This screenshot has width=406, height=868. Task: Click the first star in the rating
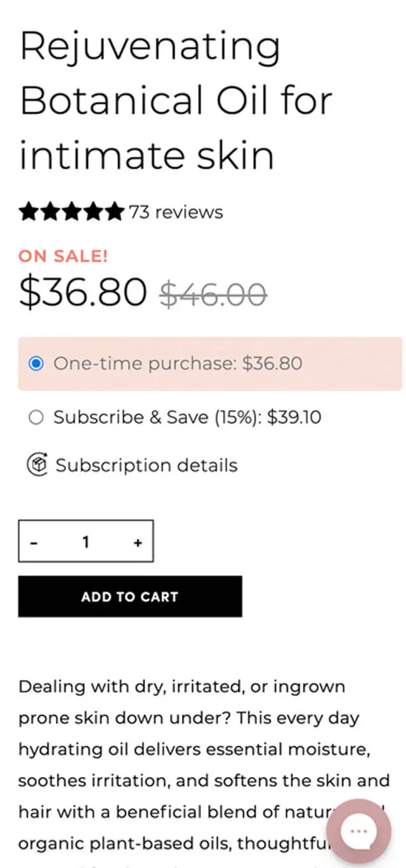[29, 212]
